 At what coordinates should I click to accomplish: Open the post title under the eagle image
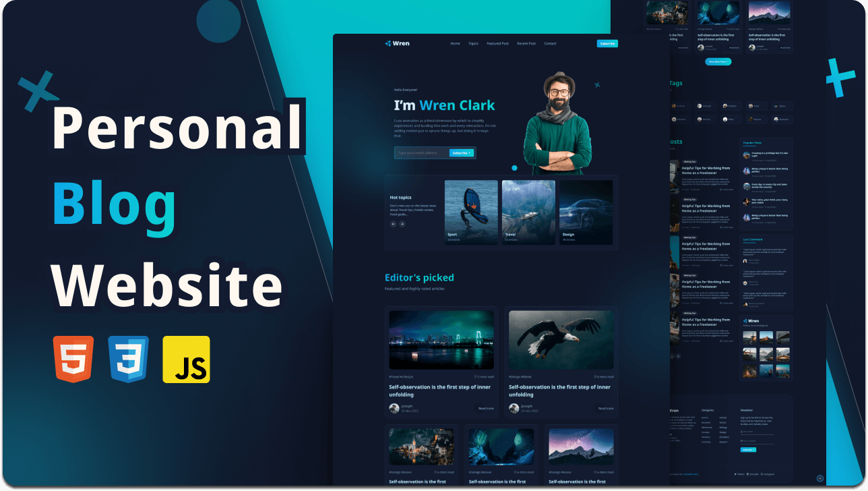point(559,391)
